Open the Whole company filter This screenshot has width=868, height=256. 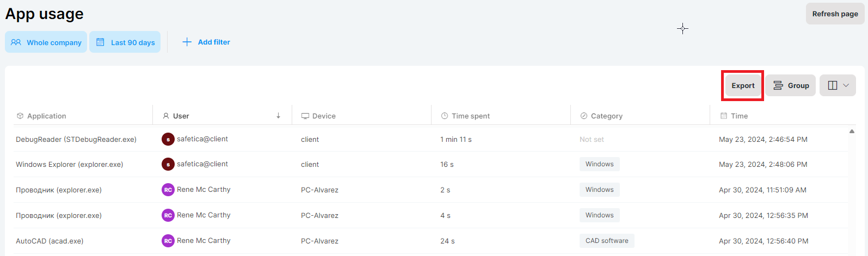[x=46, y=42]
